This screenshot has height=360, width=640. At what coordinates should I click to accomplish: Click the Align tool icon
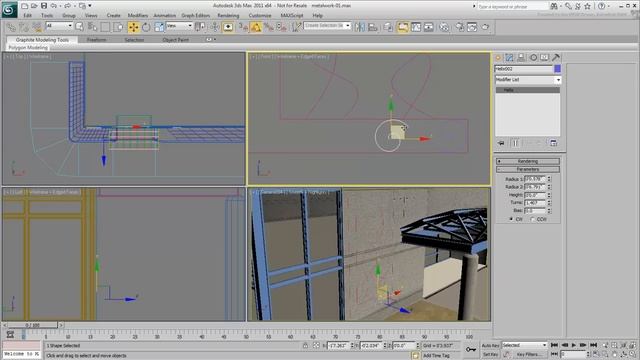[x=373, y=27]
